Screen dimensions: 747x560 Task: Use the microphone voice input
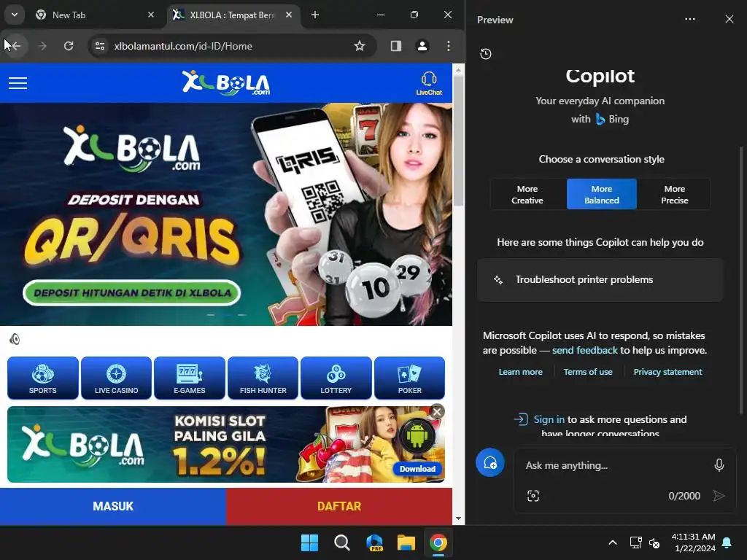[719, 465]
